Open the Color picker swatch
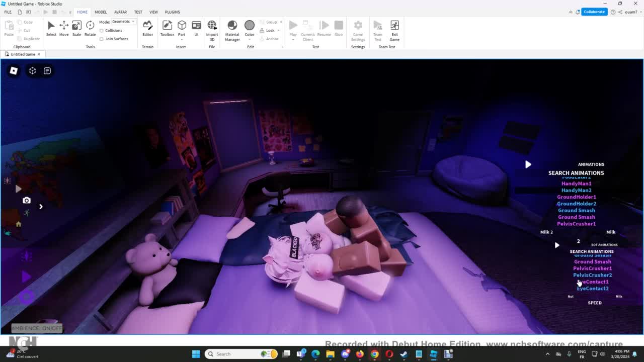The height and width of the screenshot is (362, 644). click(x=249, y=25)
